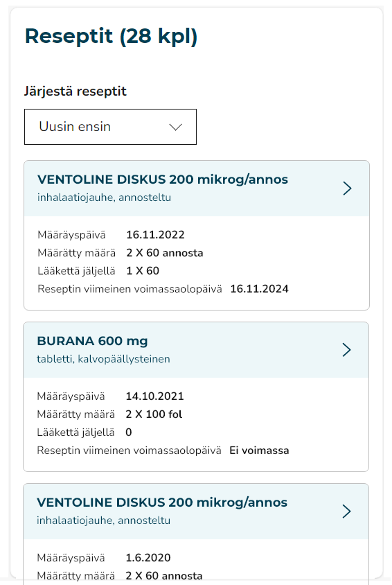Click the expiry date 16.11.2024
The height and width of the screenshot is (585, 392).
pyautogui.click(x=259, y=289)
